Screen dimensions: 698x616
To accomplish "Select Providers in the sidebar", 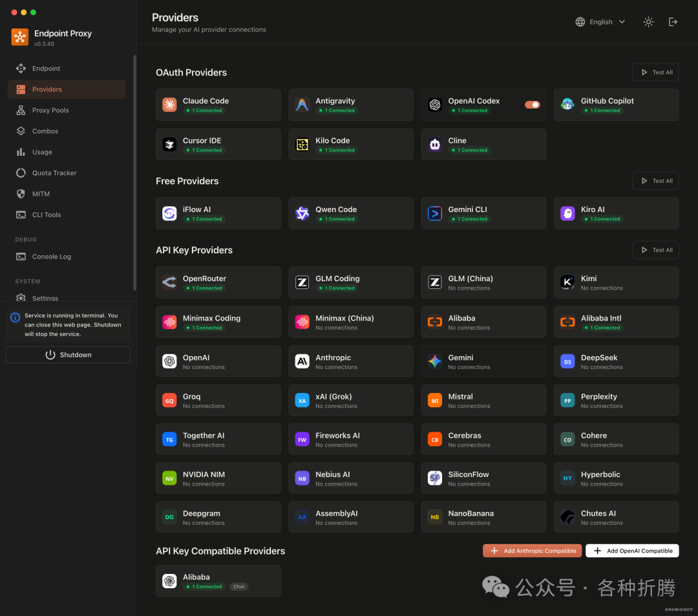I will (x=67, y=89).
